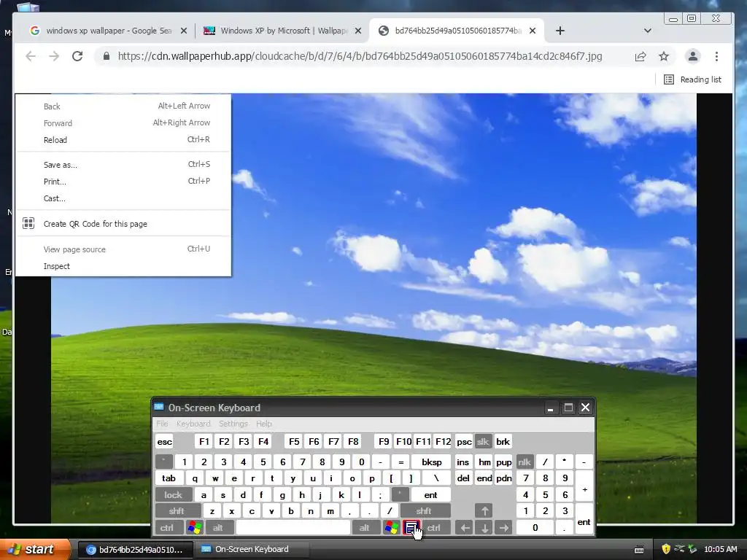Open the Chrome share page icon
Screen dimensions: 747x560
640,56
